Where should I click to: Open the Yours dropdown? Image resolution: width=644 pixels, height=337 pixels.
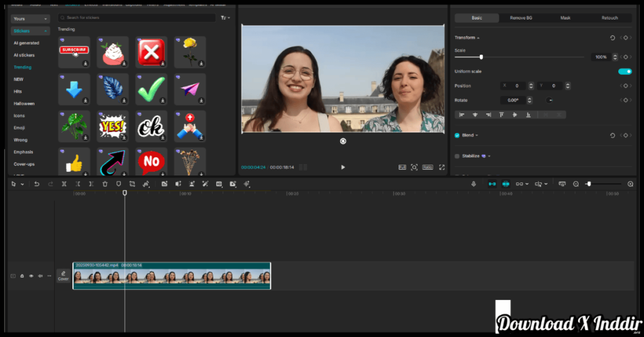30,19
